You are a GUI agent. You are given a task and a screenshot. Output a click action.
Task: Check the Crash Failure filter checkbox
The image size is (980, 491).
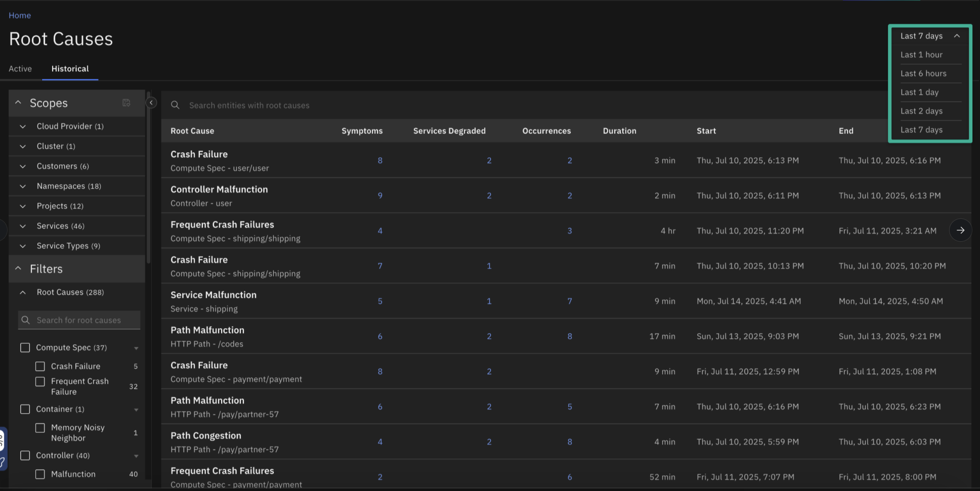[x=40, y=366]
